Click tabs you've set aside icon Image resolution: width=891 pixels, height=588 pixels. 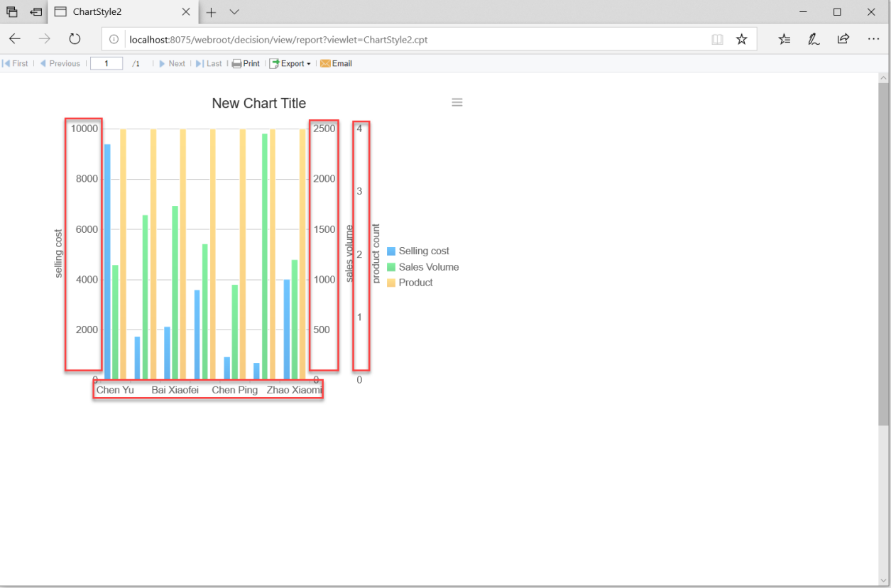click(12, 12)
